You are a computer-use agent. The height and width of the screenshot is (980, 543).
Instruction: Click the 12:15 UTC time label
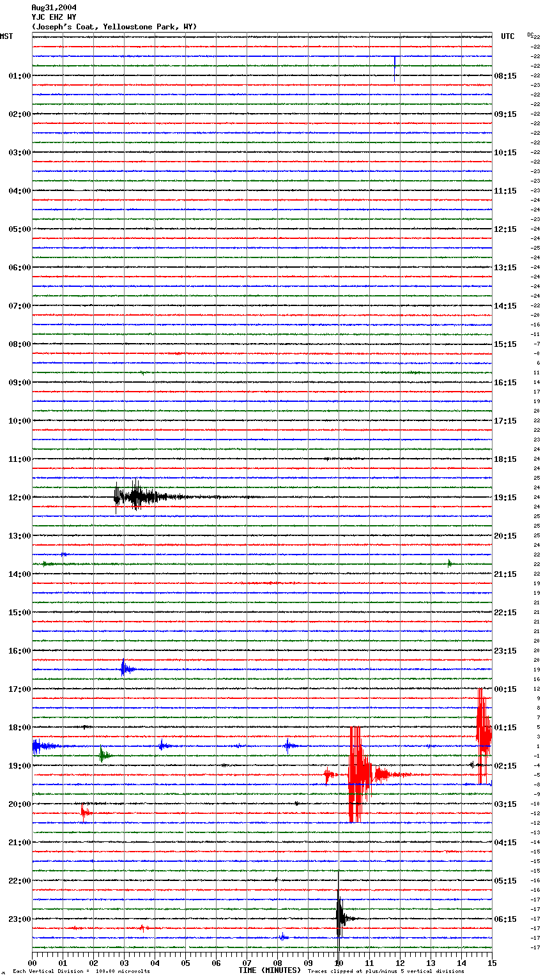coord(505,229)
